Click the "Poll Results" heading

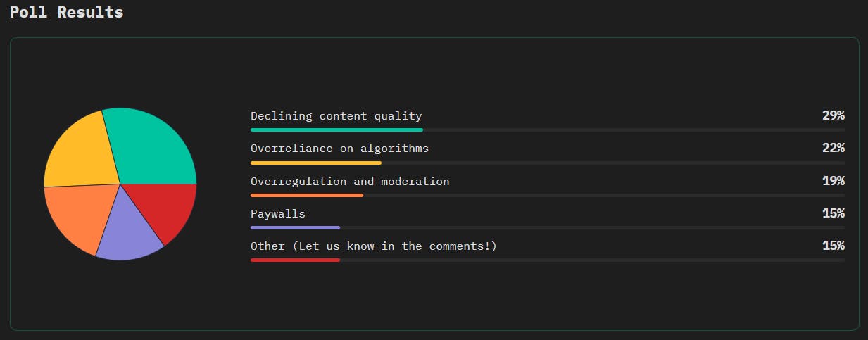pos(67,12)
